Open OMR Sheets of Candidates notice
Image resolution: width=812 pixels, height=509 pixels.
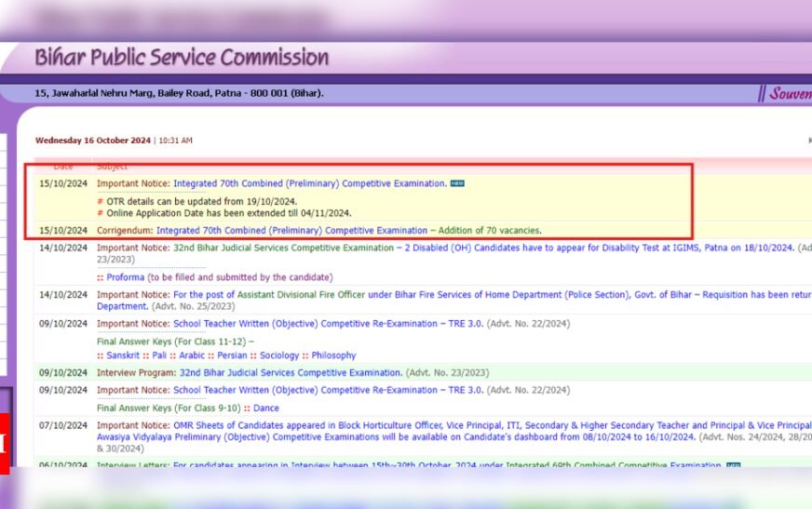point(453,431)
